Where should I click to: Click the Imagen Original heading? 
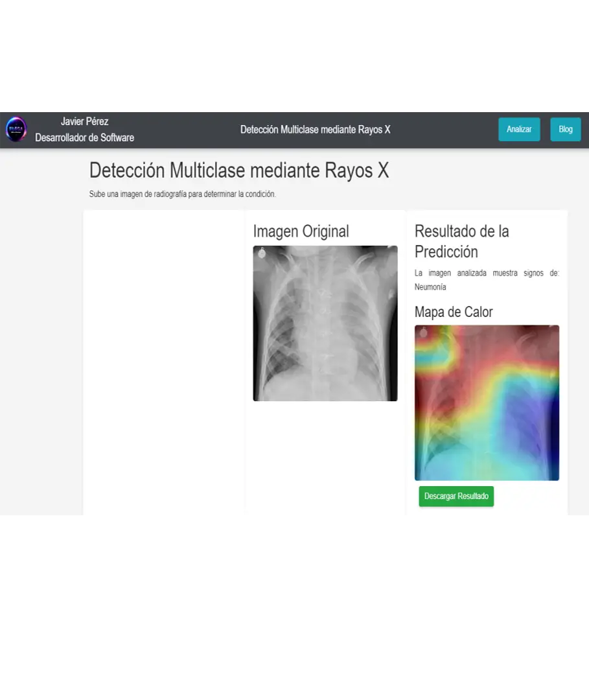pyautogui.click(x=301, y=231)
